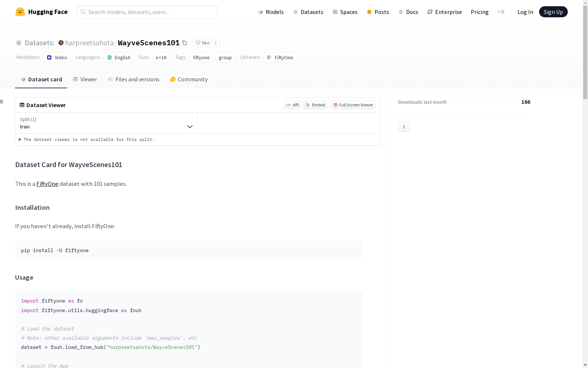Click the Sign Up button
This screenshot has width=588, height=368.
553,12
